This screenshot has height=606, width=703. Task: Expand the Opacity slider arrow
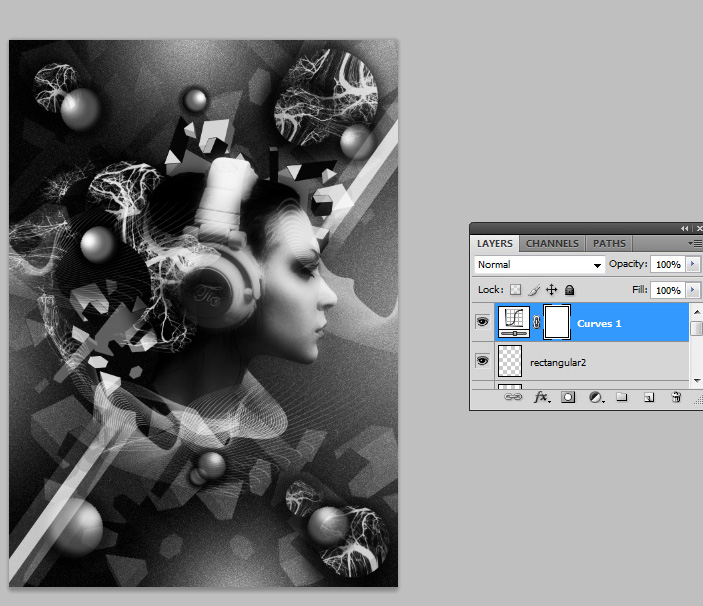click(692, 265)
